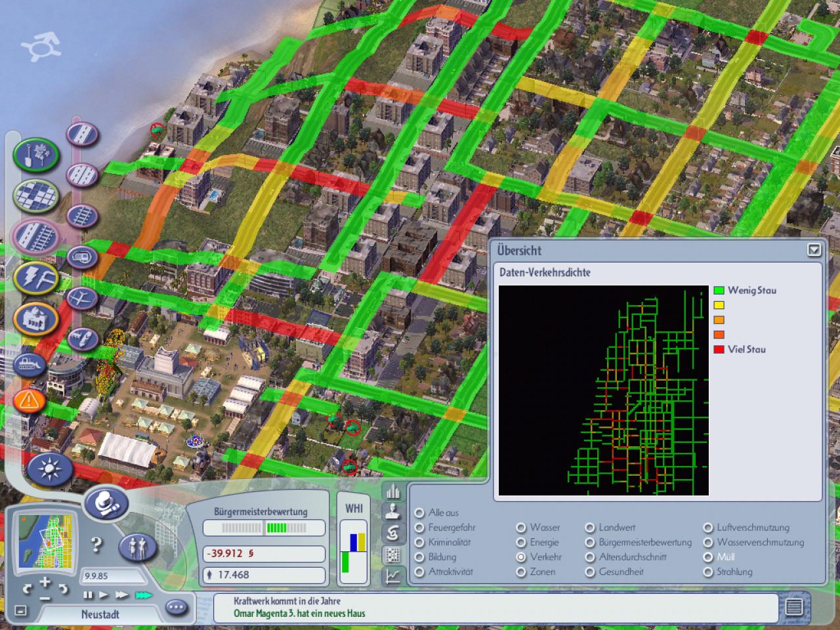Rotate the city view counterclockwise
This screenshot has height=630, width=840.
pyautogui.click(x=26, y=589)
